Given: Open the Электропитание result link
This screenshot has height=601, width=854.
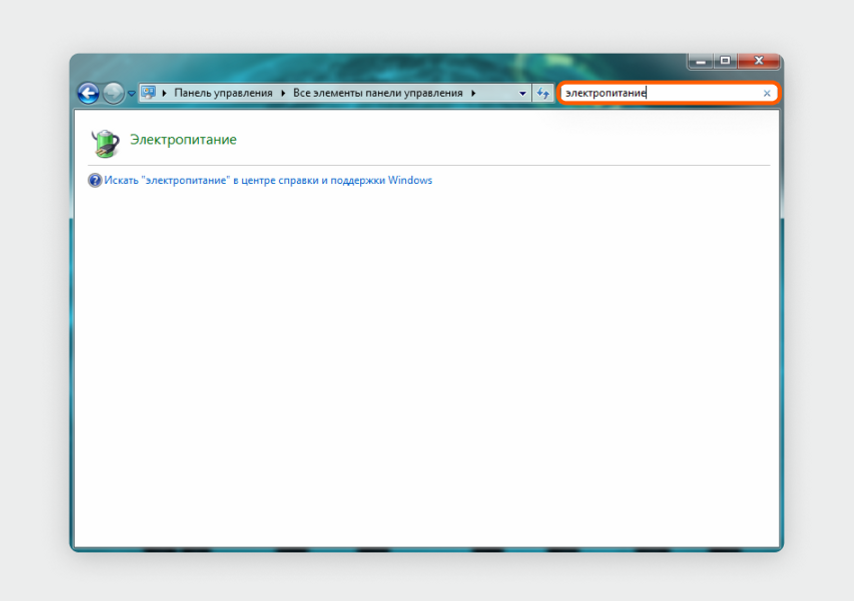Looking at the screenshot, I should pos(183,139).
